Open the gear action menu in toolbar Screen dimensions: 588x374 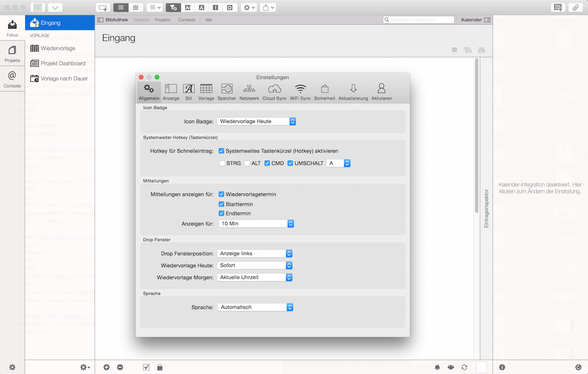click(249, 8)
